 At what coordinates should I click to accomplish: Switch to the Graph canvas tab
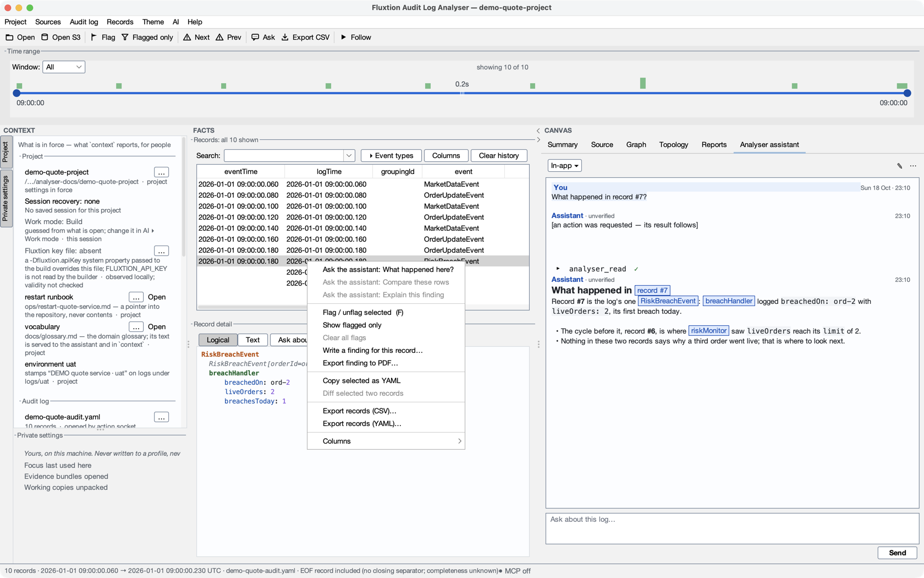click(636, 145)
